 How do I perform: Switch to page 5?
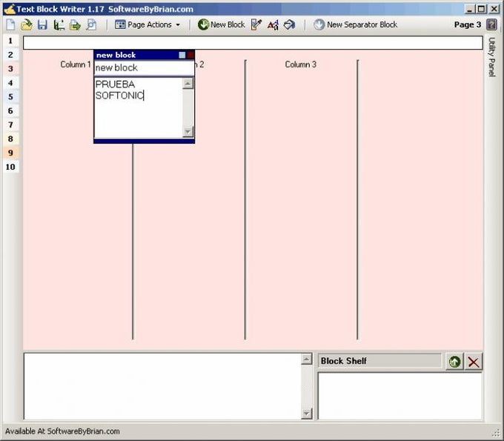(x=10, y=97)
